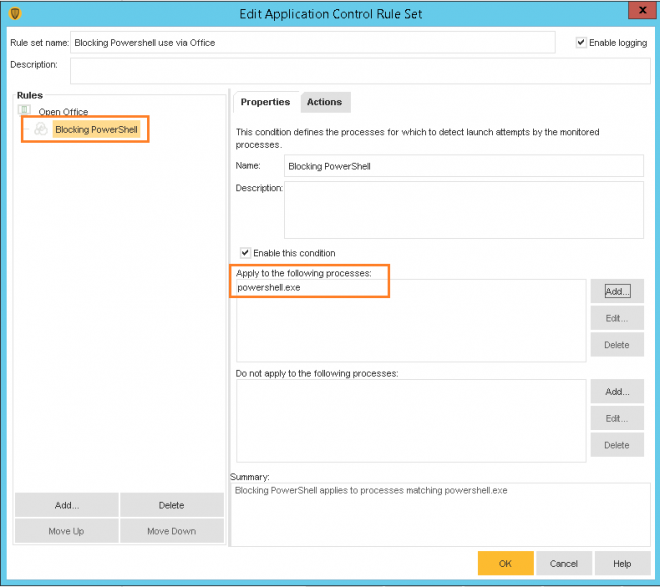The image size is (660, 587).
Task: Click the shield icon in the title bar
Action: point(14,13)
